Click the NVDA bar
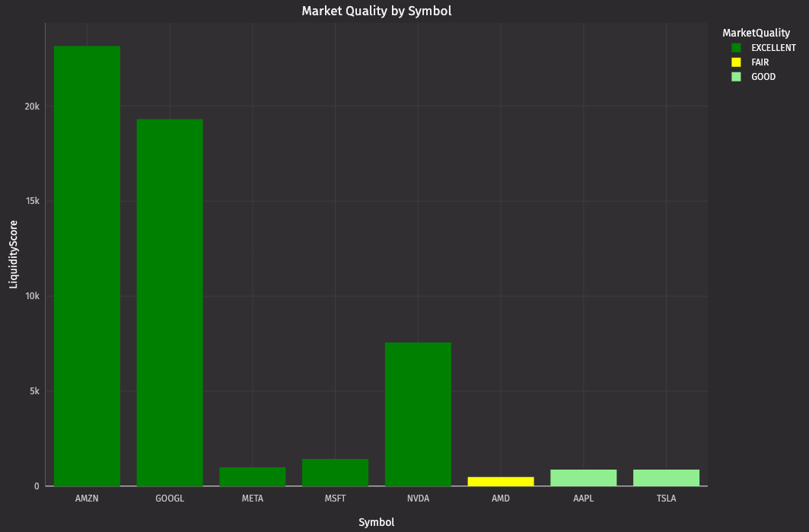The height and width of the screenshot is (532, 809). 418,414
